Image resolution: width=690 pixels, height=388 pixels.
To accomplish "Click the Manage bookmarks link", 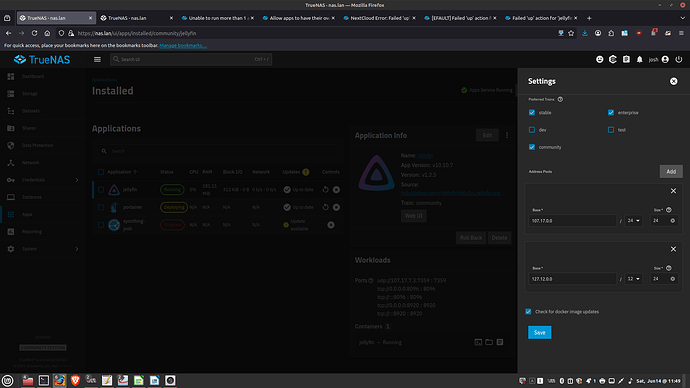I will point(183,45).
